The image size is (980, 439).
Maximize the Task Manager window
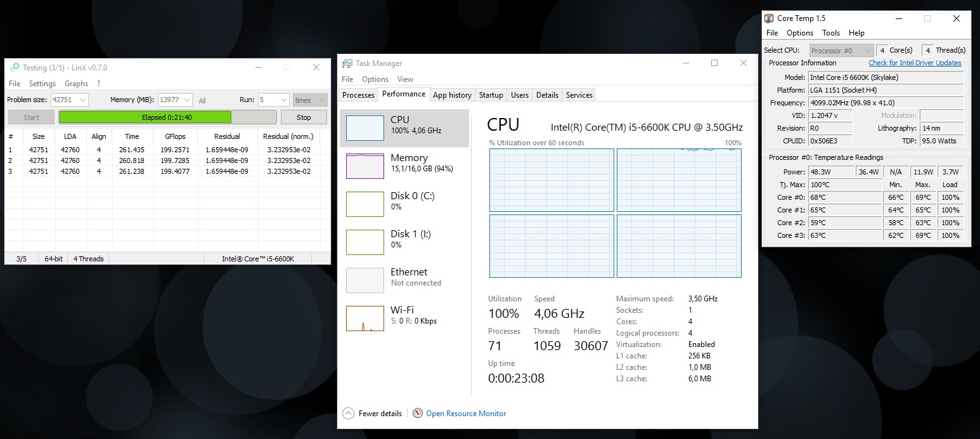pyautogui.click(x=714, y=63)
